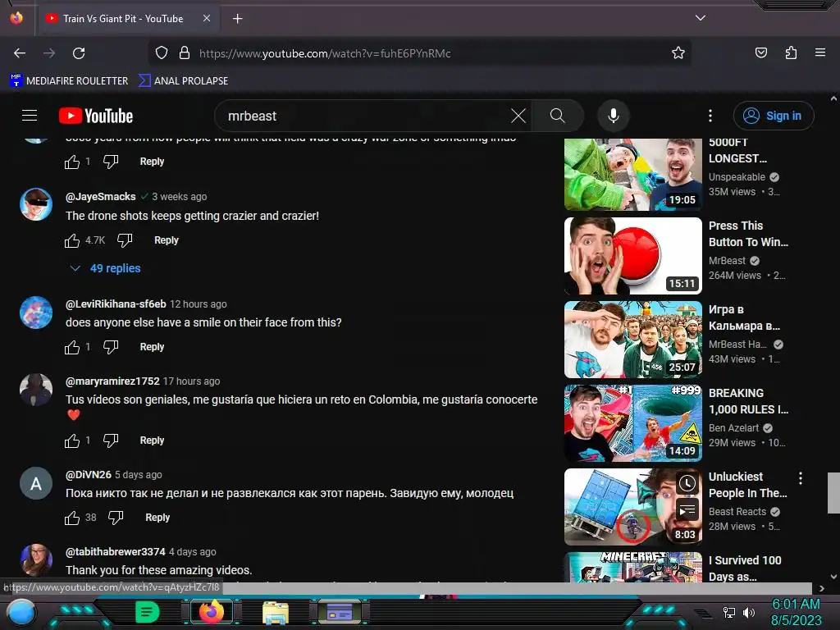Image resolution: width=840 pixels, height=630 pixels.
Task: Like the @LeviRikihana-sf6eb comment
Action: click(x=72, y=347)
